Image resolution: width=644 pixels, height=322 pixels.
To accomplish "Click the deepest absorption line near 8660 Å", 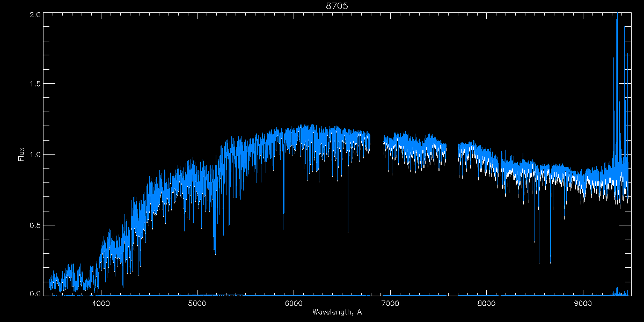I will [550, 262].
